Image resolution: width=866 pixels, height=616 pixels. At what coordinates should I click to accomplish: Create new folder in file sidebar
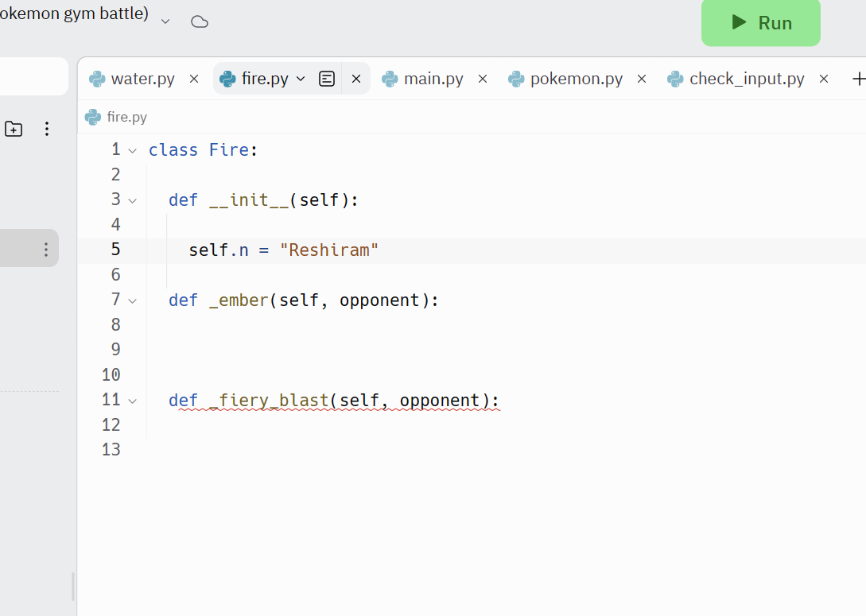[x=14, y=129]
